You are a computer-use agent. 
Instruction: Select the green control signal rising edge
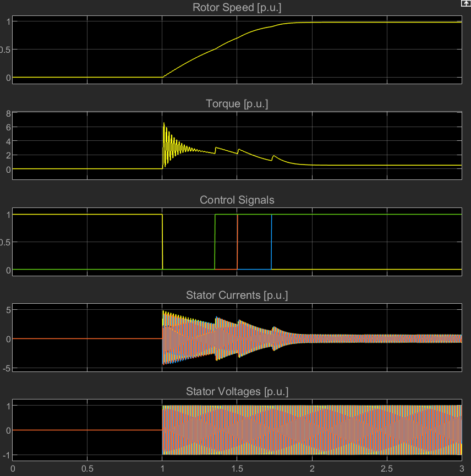215,242
